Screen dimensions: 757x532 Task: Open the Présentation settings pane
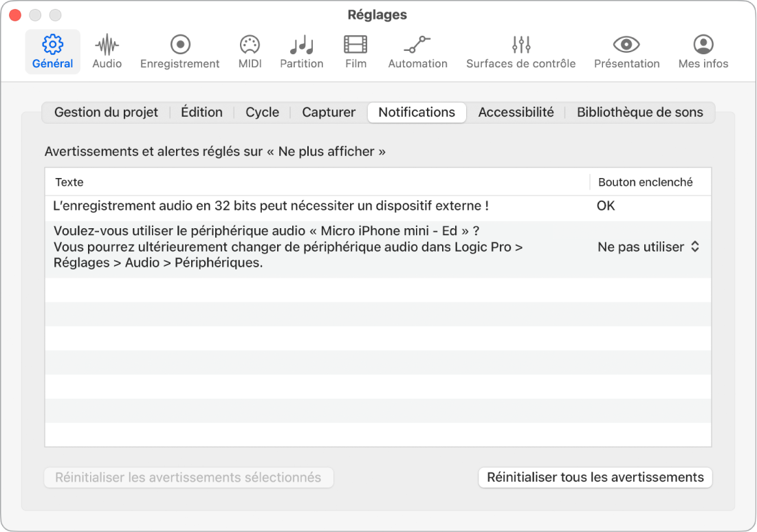(x=626, y=50)
